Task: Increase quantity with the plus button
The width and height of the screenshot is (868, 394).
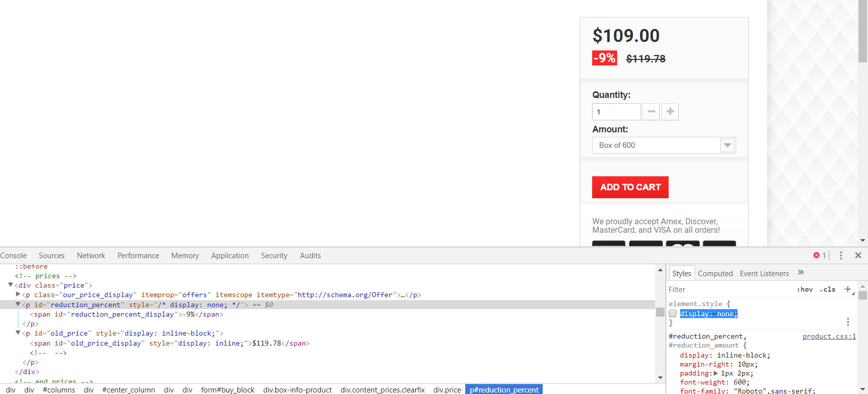Action: [x=670, y=112]
